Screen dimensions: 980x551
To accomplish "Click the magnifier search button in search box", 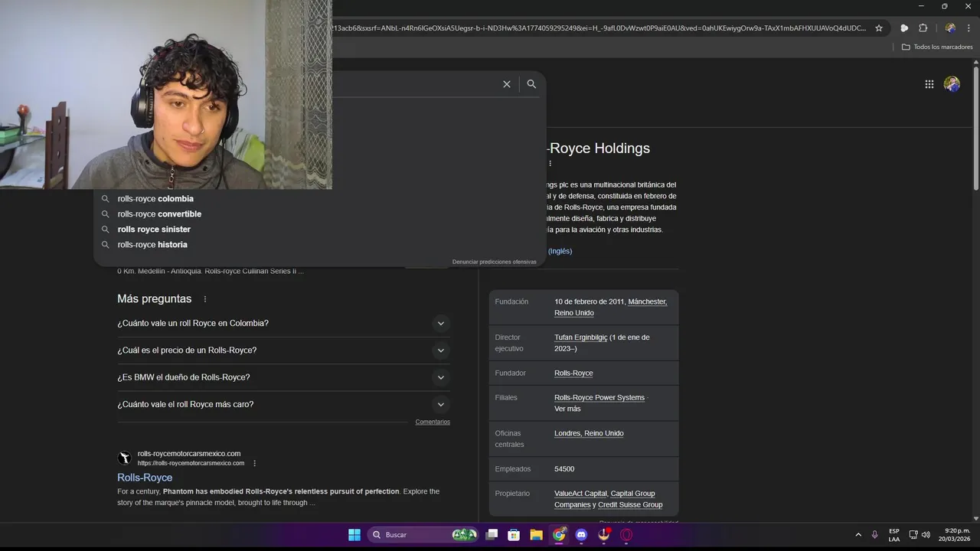I will tap(531, 84).
